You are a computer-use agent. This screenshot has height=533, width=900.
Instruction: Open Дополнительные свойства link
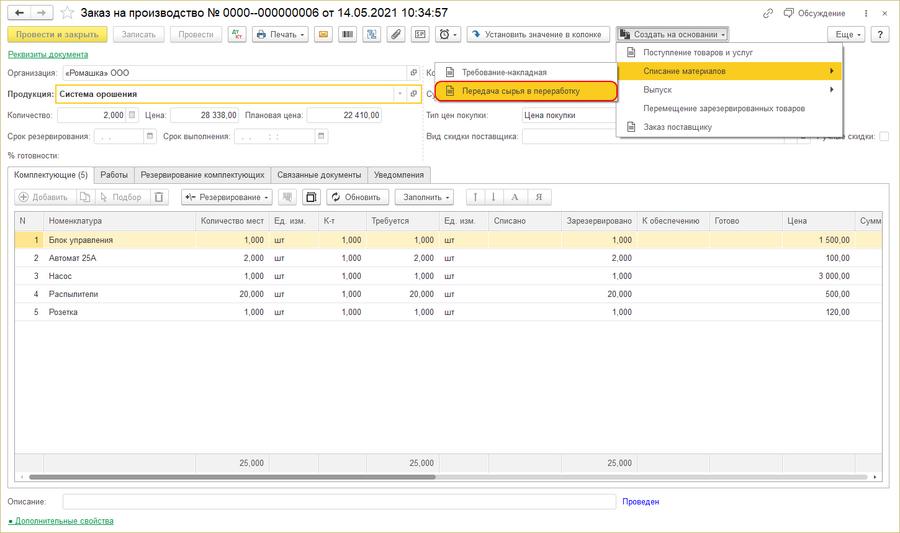click(61, 521)
